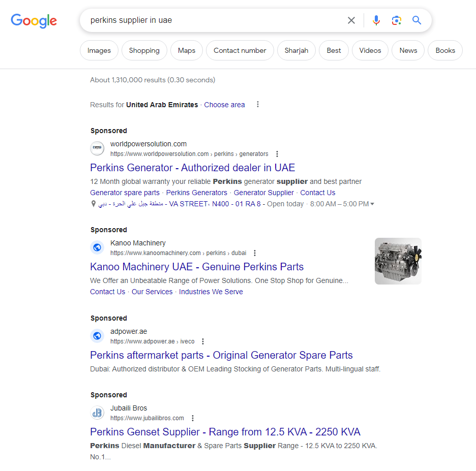This screenshot has height=471, width=476.
Task: Open three-dot menu for Jubaili Bros ad
Action: [192, 418]
